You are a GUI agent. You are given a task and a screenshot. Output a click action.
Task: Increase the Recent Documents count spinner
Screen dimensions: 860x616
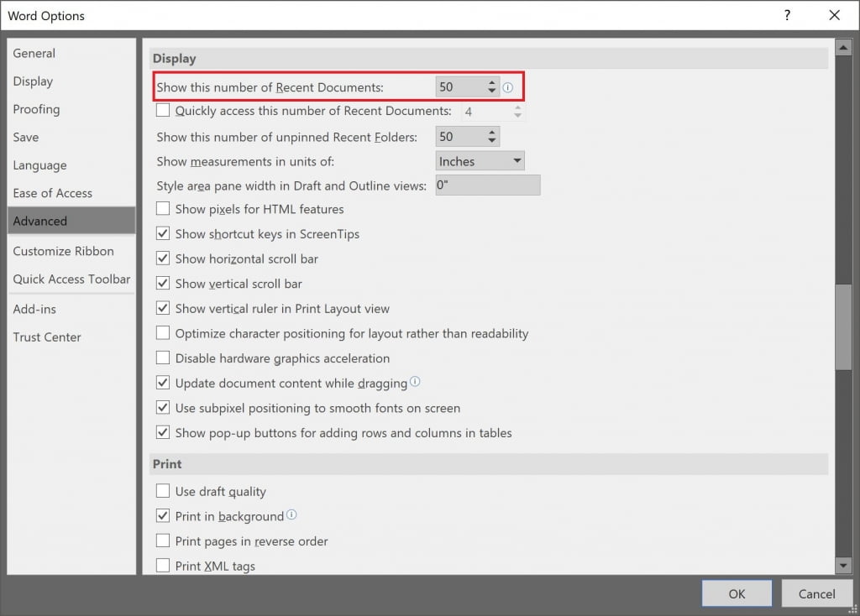(x=492, y=83)
